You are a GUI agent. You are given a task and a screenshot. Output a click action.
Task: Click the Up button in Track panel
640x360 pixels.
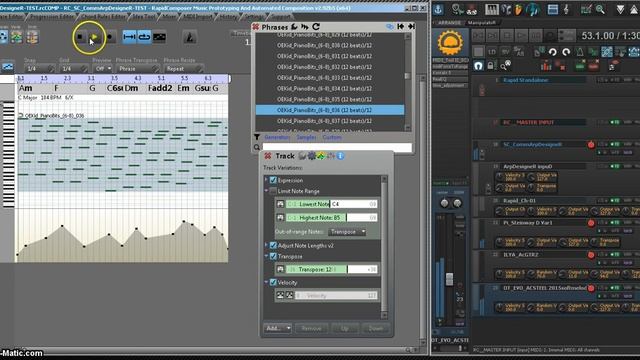344,328
